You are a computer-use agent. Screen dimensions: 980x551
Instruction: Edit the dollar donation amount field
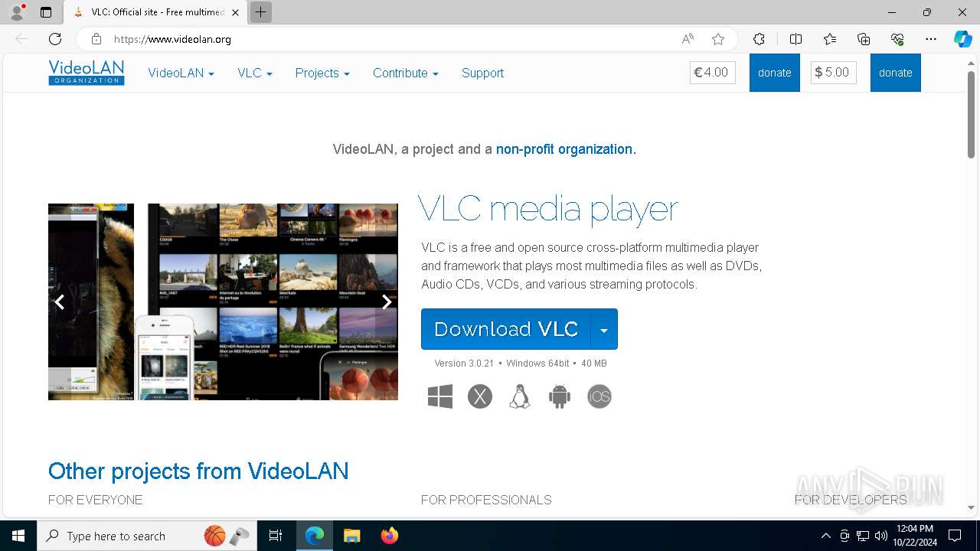tap(834, 73)
